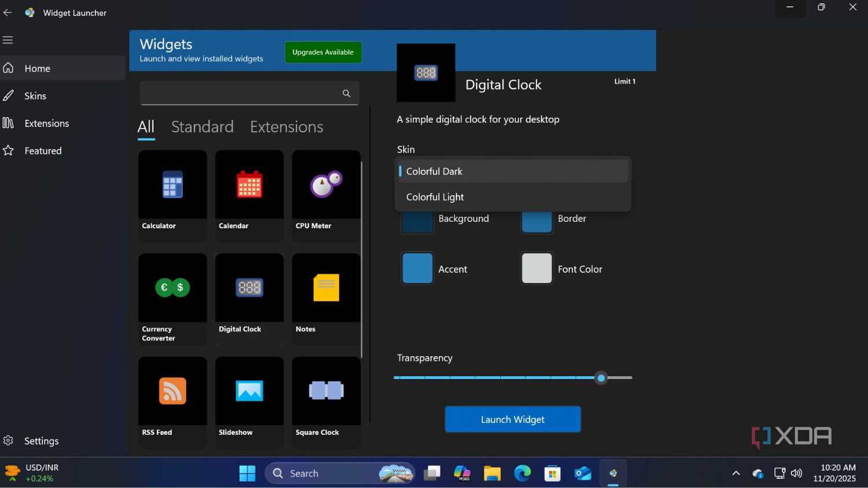Open Settings in the sidebar
The image size is (868, 488).
pos(62,441)
